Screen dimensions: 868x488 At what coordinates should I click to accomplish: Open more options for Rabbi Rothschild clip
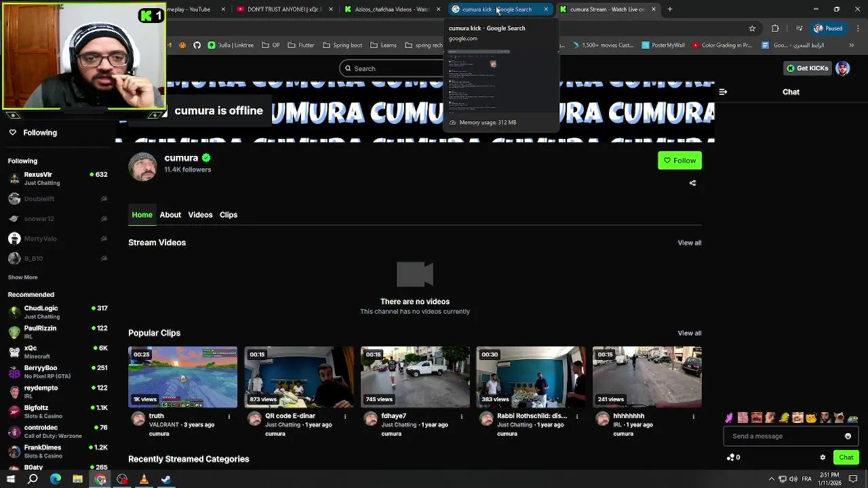(577, 416)
